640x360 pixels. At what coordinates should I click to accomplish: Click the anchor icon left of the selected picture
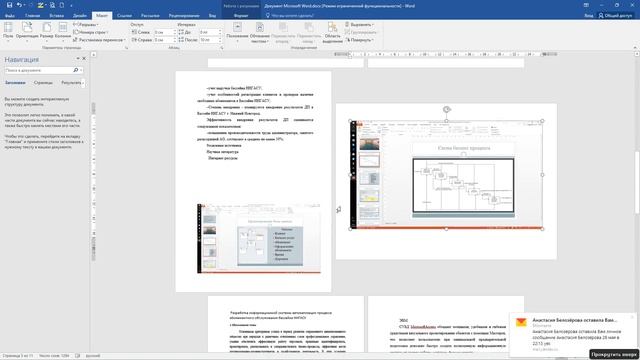tap(339, 209)
